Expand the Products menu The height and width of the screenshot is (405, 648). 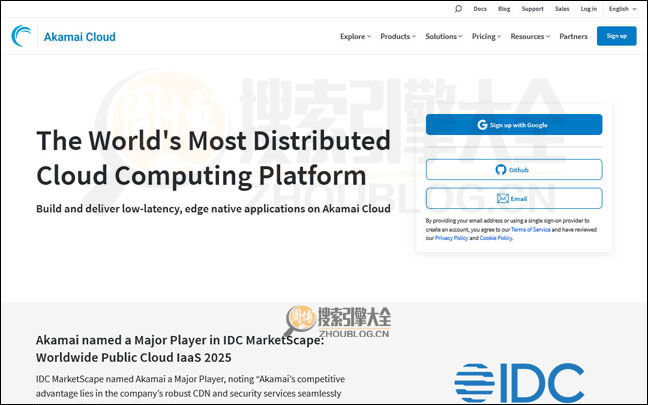click(x=398, y=36)
